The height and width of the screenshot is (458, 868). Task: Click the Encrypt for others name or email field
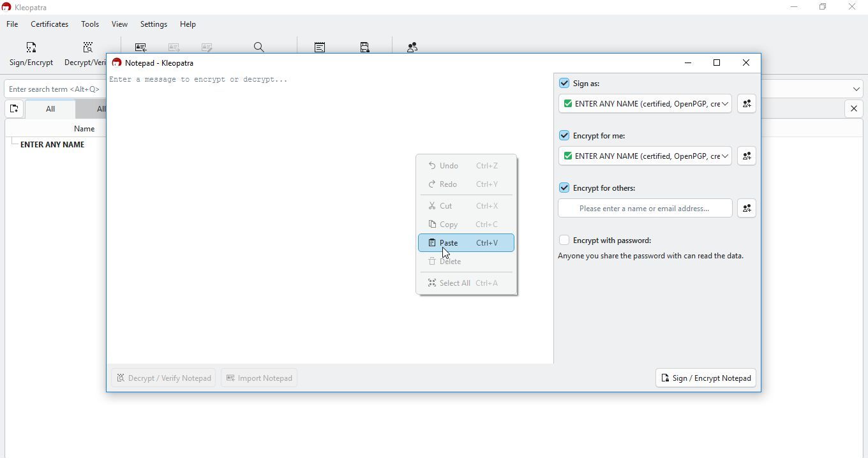click(645, 209)
